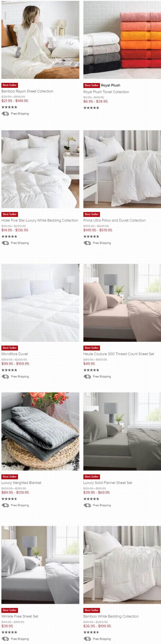Click Best Seller badge above Wrinkle Free Sheet Set
The height and width of the screenshot is (644, 161).
pyautogui.click(x=9, y=610)
